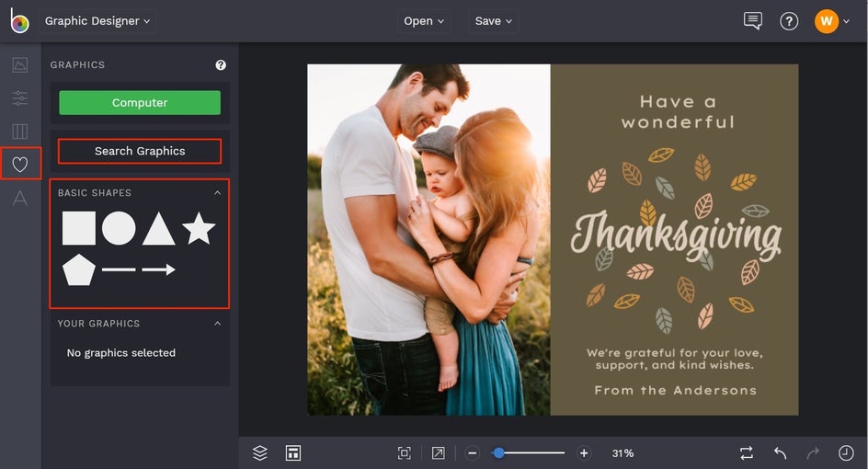868x469 pixels.
Task: Open the history clock icon
Action: (x=846, y=452)
